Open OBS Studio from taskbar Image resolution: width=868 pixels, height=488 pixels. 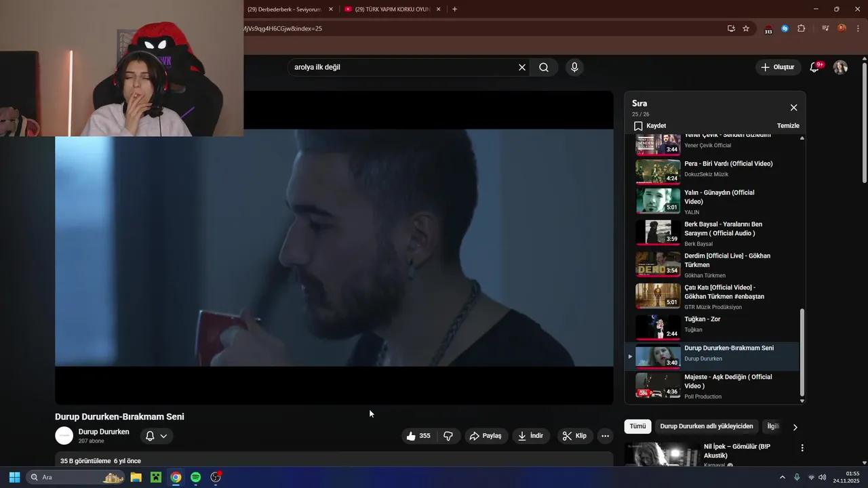click(x=216, y=477)
